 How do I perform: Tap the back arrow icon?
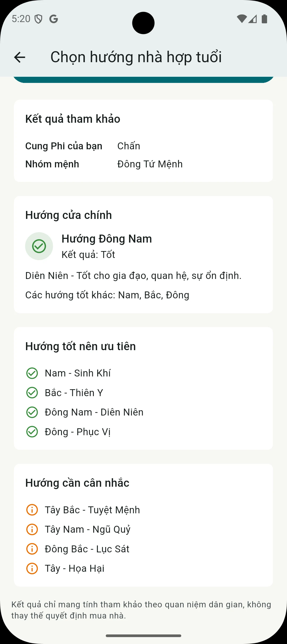pos(20,57)
